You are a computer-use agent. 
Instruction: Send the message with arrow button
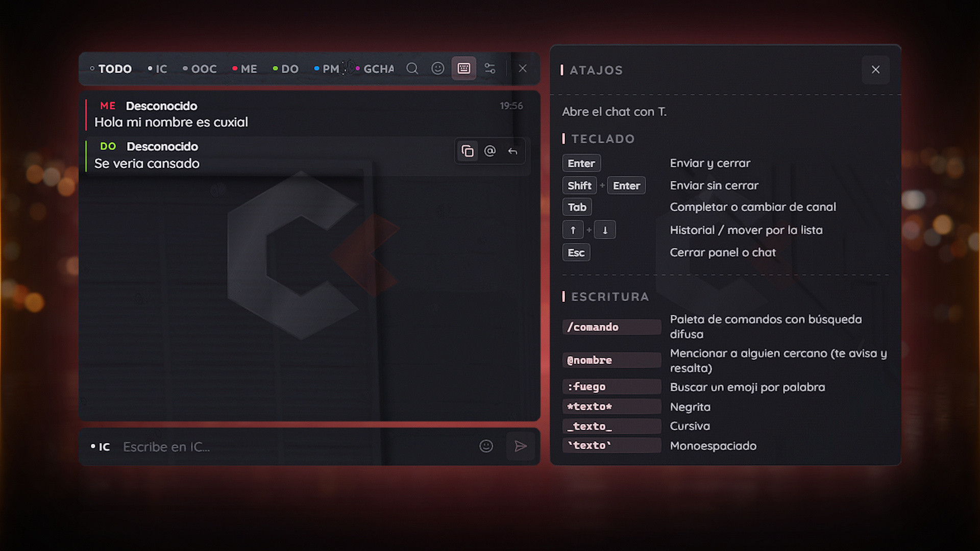pos(521,446)
